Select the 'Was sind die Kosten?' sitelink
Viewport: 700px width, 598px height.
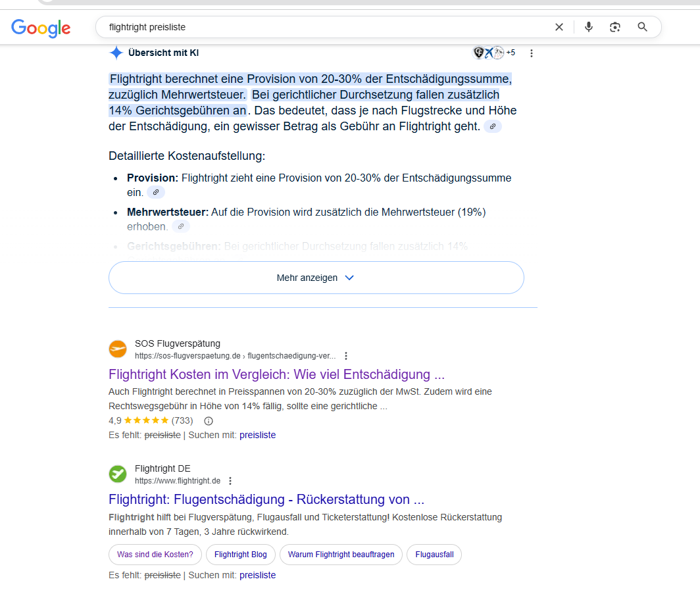pyautogui.click(x=155, y=555)
